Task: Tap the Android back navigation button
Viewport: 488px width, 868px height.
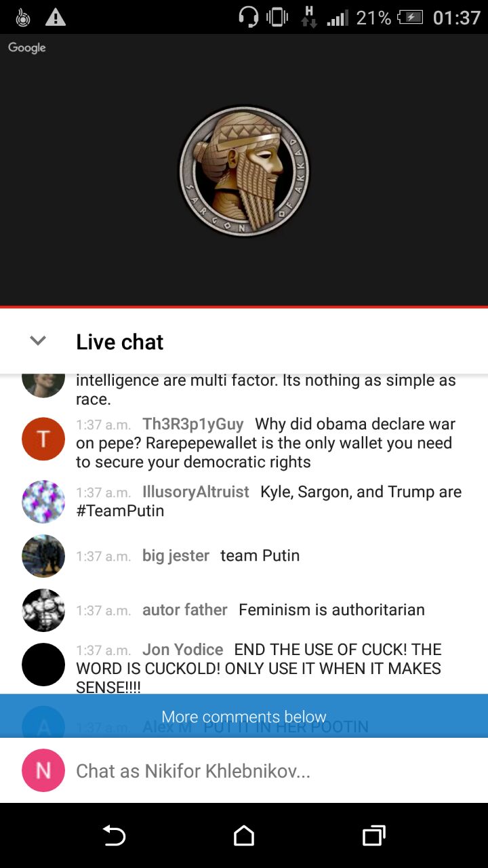Action: 114,835
